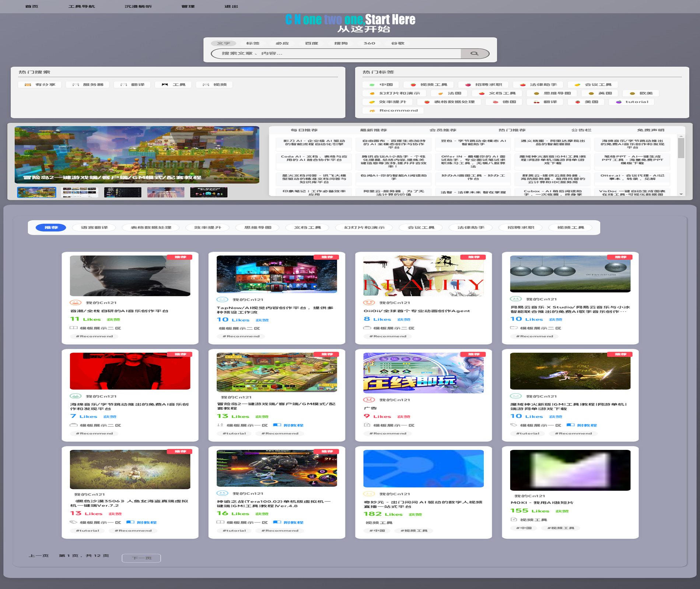Click the tomato icon beside 视频工具 tag
The width and height of the screenshot is (700, 589).
click(x=413, y=85)
